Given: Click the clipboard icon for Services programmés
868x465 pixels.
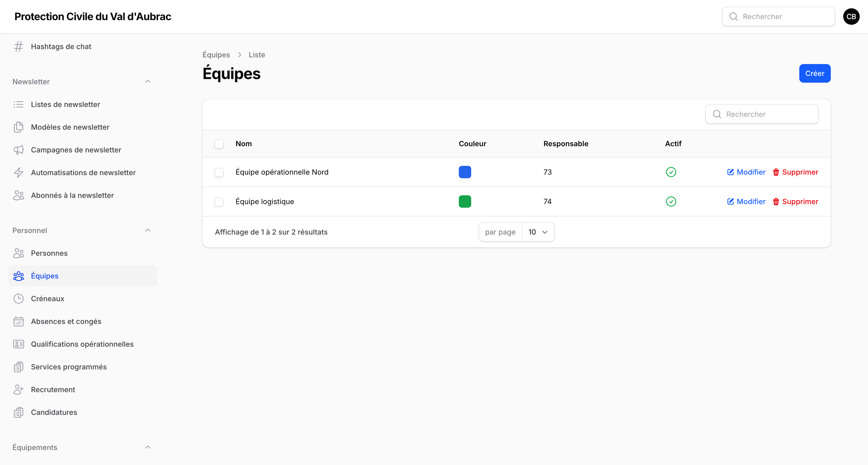Looking at the screenshot, I should coord(19,367).
